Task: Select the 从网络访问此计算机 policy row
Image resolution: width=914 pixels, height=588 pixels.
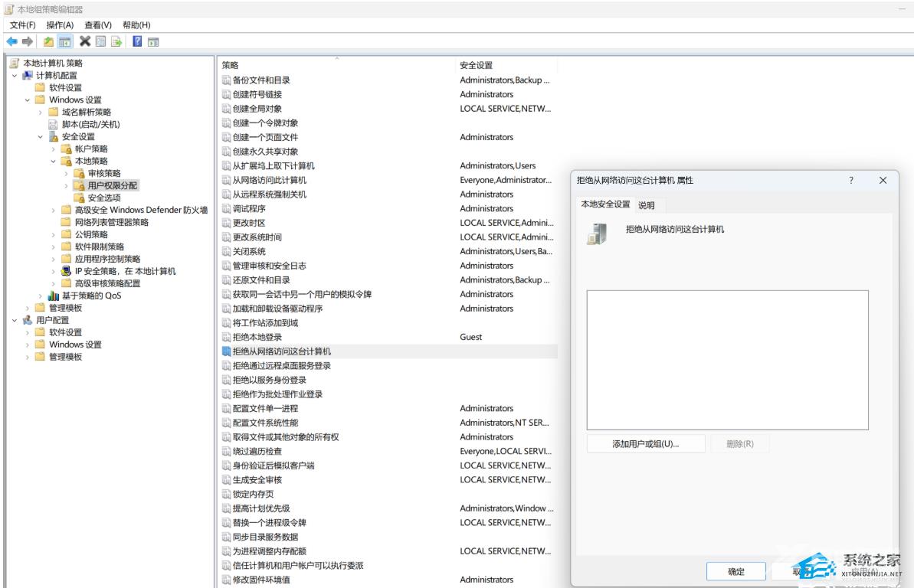Action: point(388,180)
